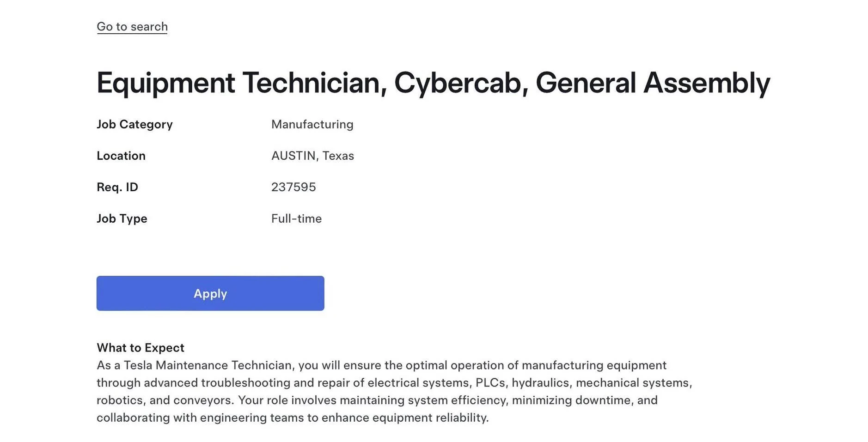868x442 pixels.
Task: Click the Job Category label
Action: pos(134,124)
